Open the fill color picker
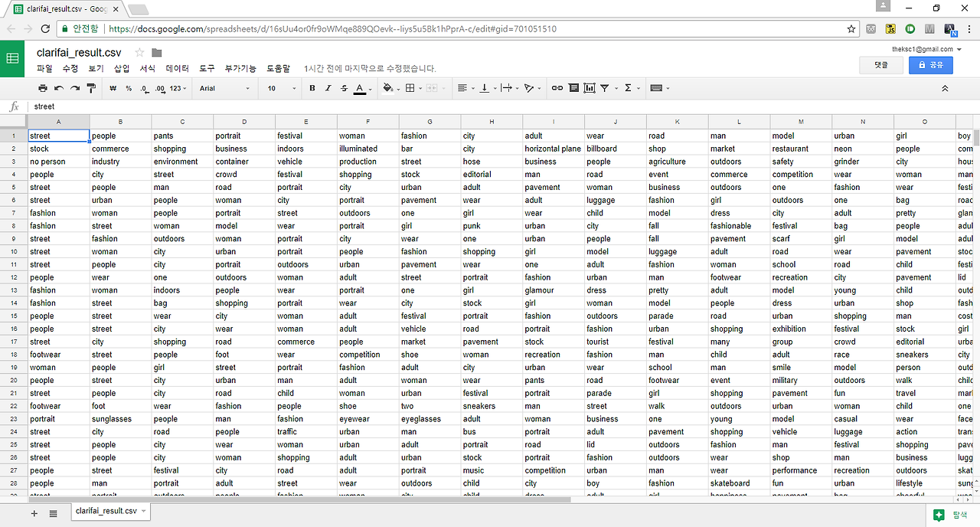 click(x=390, y=89)
